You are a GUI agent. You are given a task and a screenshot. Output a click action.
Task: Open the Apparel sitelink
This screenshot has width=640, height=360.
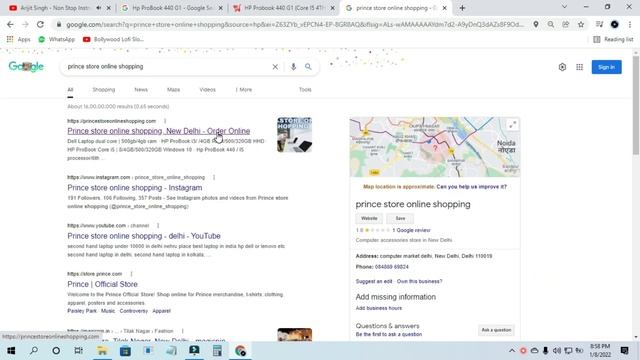161,311
